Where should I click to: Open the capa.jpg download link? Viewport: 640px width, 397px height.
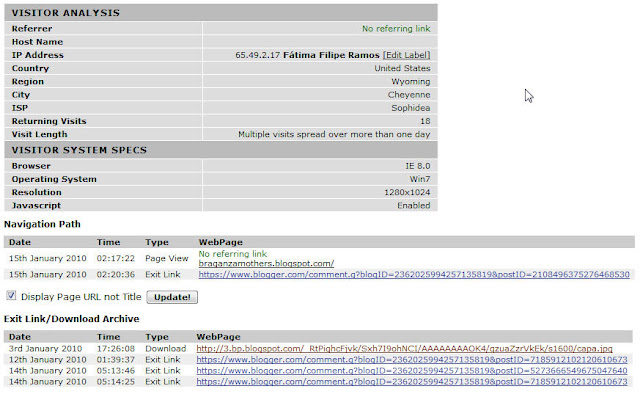pyautogui.click(x=404, y=348)
